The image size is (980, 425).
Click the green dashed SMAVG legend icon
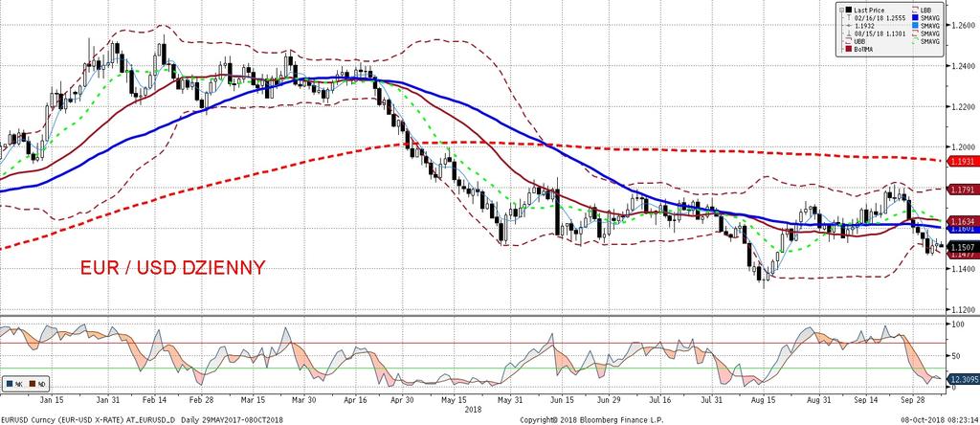pyautogui.click(x=915, y=40)
